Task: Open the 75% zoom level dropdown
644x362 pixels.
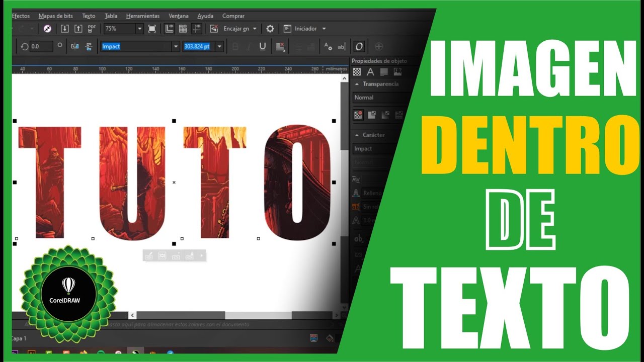Action: coord(139,29)
